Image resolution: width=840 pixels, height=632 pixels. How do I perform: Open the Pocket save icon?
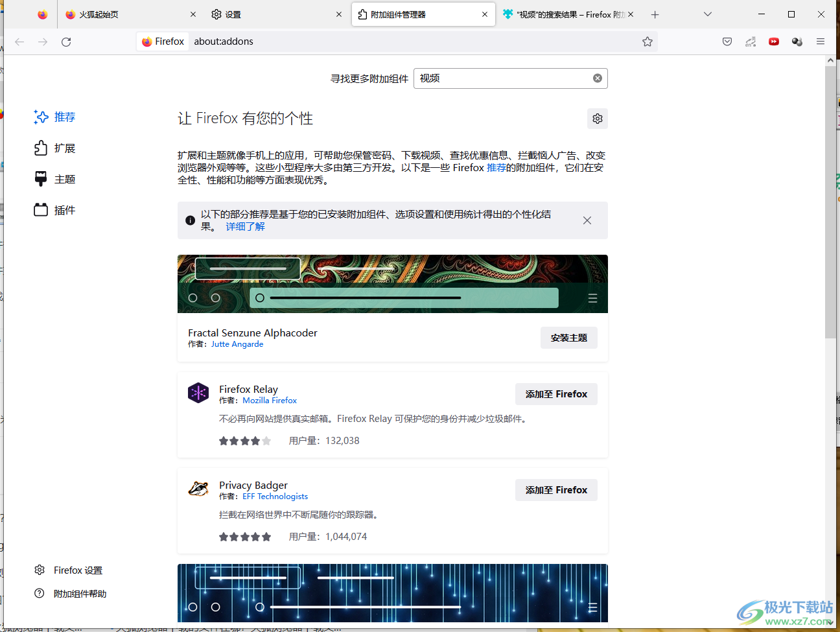pos(727,41)
